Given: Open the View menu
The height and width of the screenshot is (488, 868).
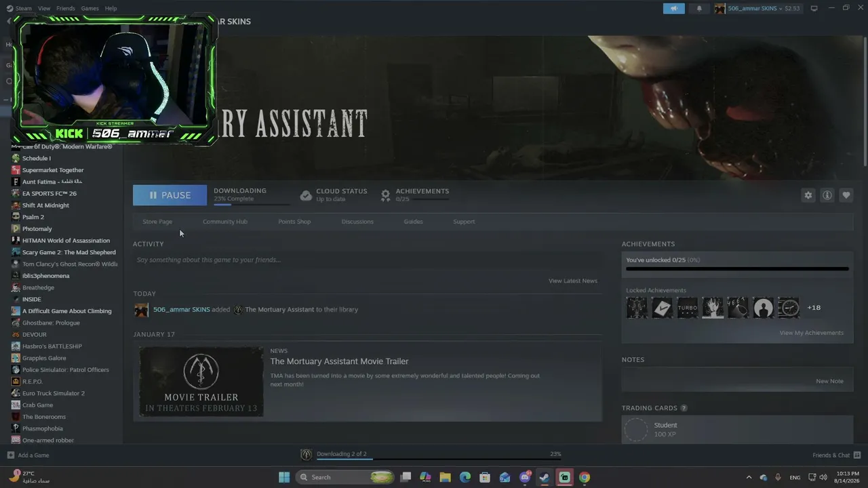Looking at the screenshot, I should coord(44,8).
